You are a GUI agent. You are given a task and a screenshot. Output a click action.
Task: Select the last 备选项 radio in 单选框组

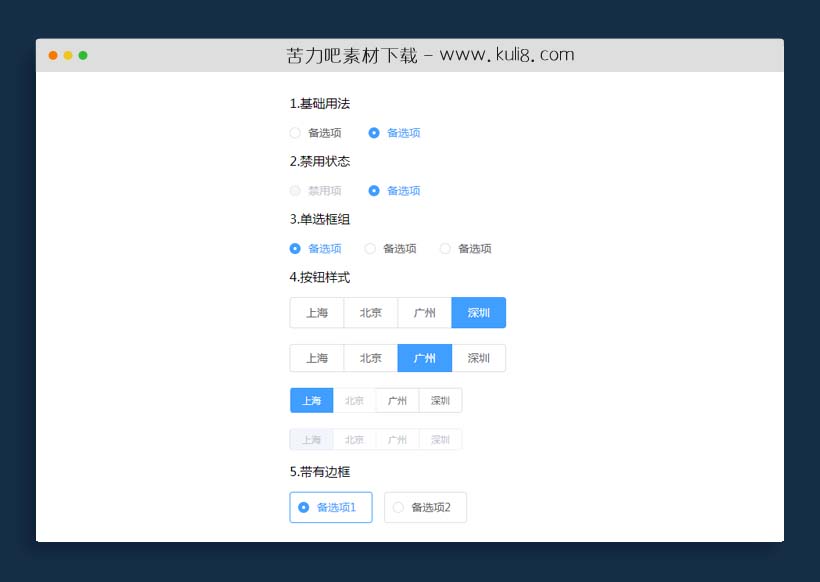click(x=444, y=248)
